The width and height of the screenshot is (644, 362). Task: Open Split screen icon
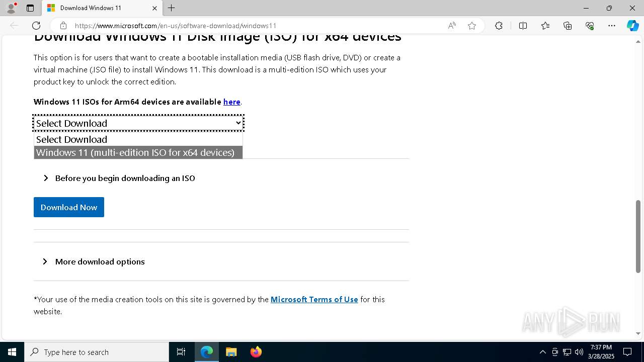tap(523, 26)
